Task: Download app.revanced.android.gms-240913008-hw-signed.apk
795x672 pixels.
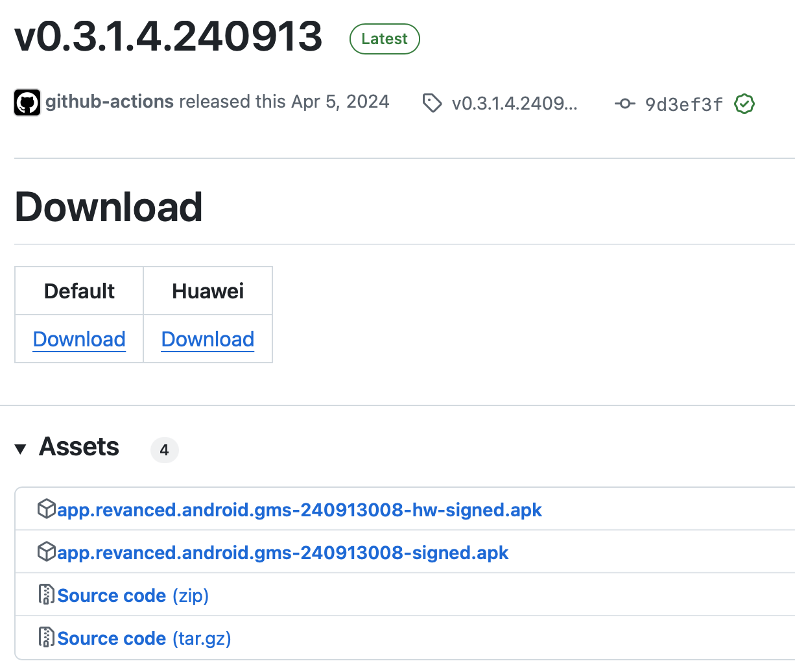Action: point(299,510)
